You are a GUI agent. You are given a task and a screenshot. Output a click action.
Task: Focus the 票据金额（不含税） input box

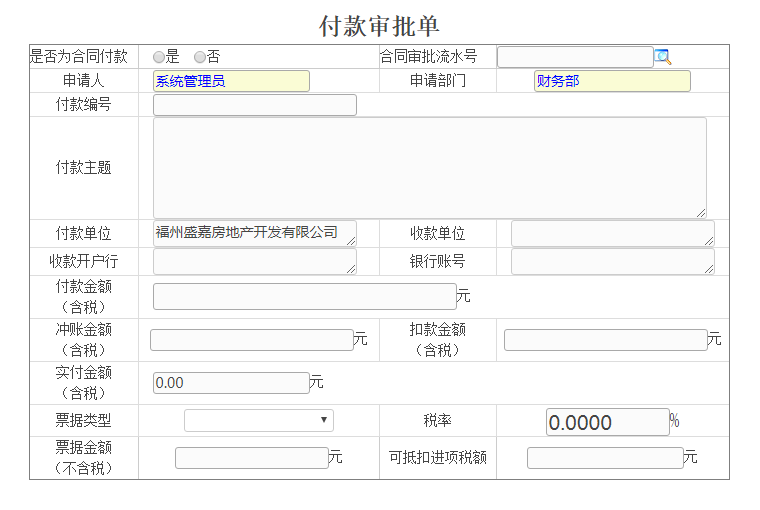tap(251, 458)
